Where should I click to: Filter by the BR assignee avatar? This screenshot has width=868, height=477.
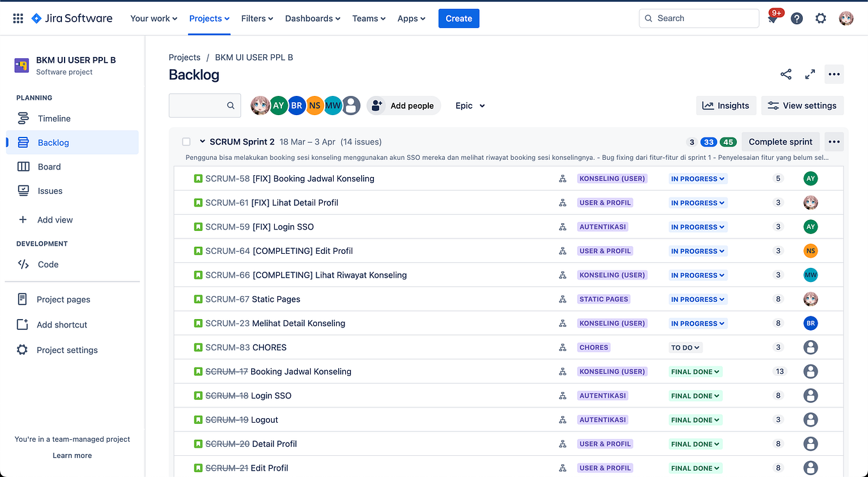tap(297, 106)
